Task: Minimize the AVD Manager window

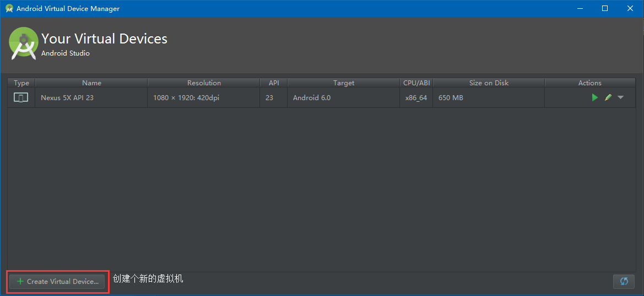Action: (580, 8)
